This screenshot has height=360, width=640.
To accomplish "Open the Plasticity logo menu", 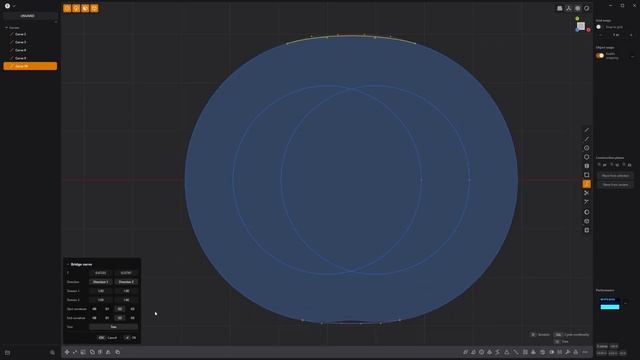I will pos(7,6).
